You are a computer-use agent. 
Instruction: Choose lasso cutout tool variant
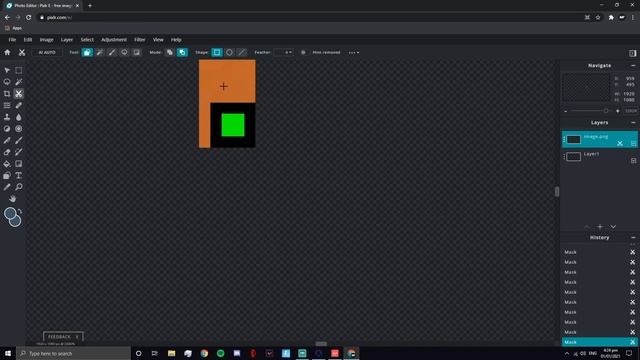click(x=124, y=52)
